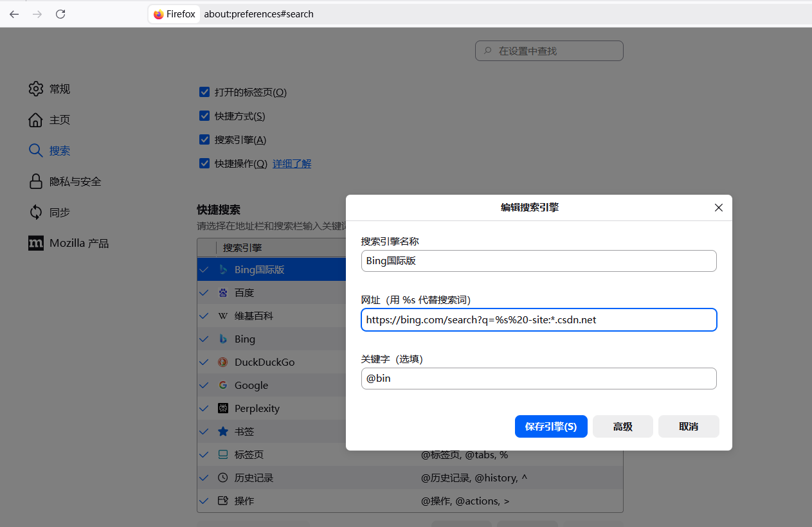Click the 搜索引擎名称 text field

pyautogui.click(x=539, y=261)
